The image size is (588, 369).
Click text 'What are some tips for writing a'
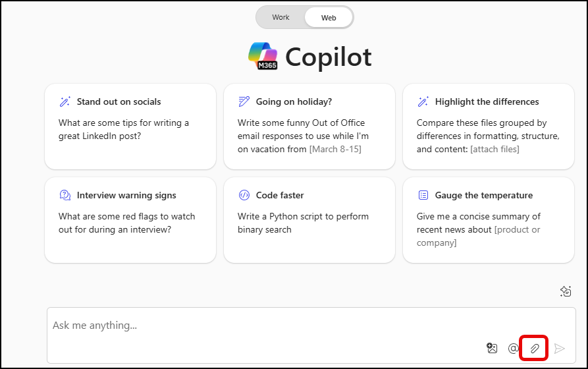tap(123, 123)
